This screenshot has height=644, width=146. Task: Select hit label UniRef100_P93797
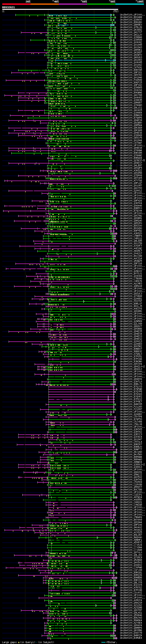click(131, 301)
